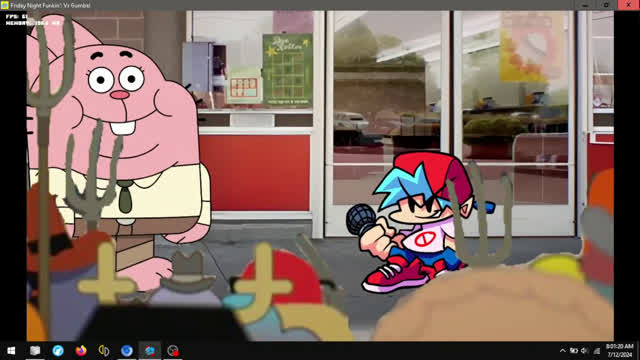Close the Friday Night Funkin window

(629, 5)
